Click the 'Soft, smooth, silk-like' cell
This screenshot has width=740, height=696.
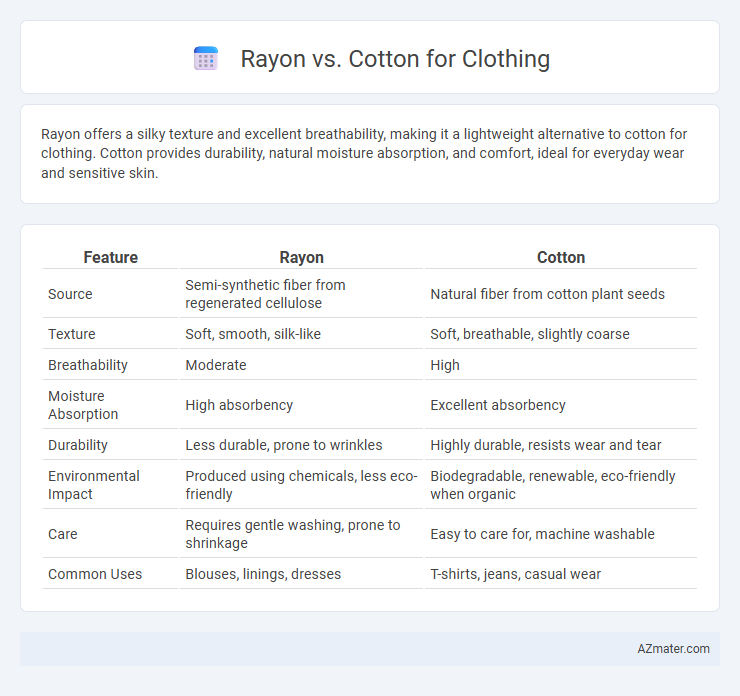tap(302, 334)
